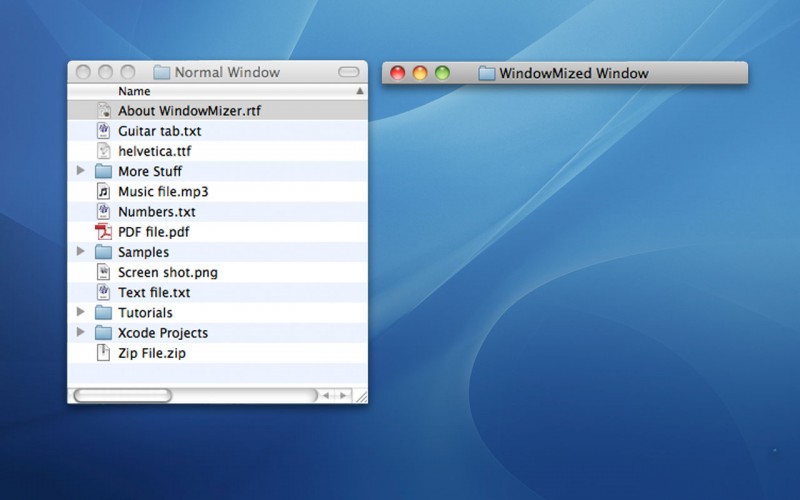
Task: Close the WindowMized Window with red button
Action: click(397, 73)
